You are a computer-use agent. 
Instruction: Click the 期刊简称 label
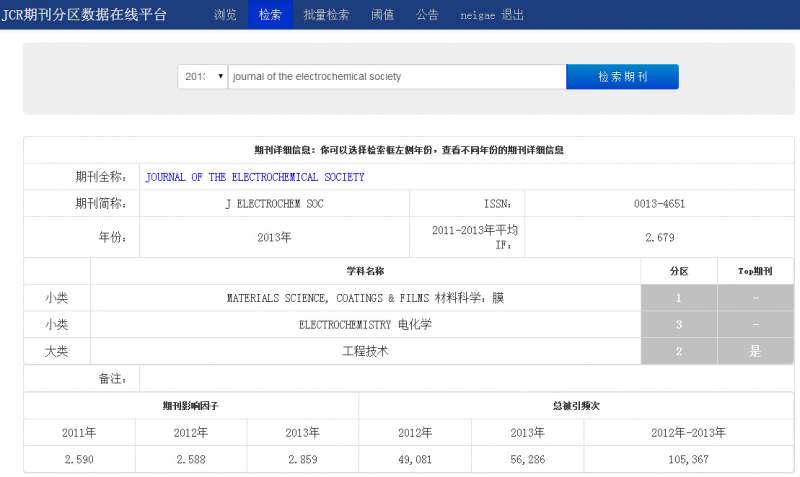click(x=101, y=204)
